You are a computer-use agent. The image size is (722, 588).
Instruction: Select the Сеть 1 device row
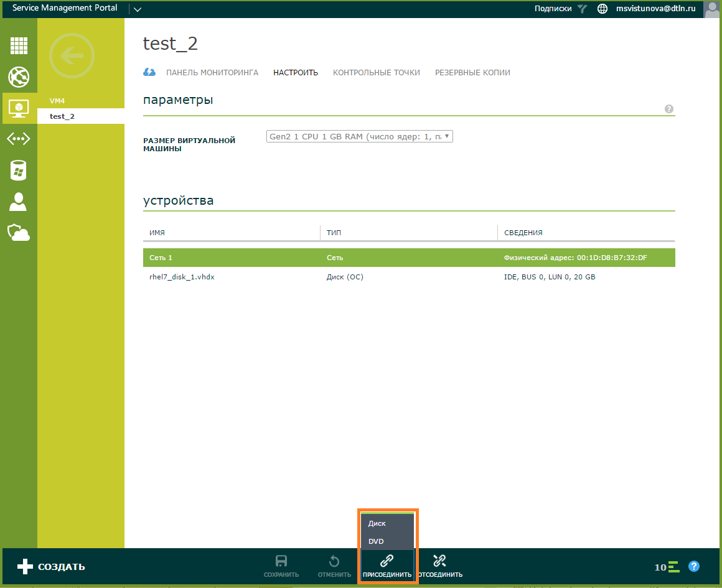pos(409,258)
